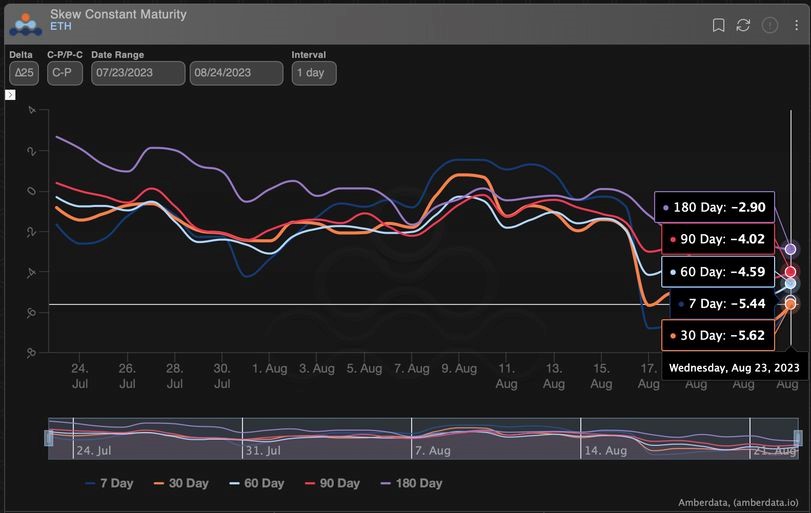This screenshot has width=811, height=513.
Task: Click the 30 Day endpoint marker dot
Action: (790, 303)
